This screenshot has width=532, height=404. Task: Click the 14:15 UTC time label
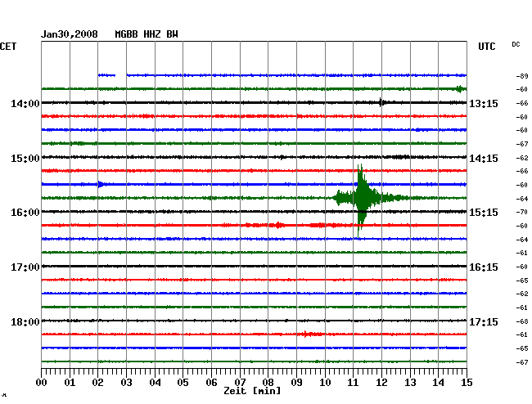(x=484, y=159)
